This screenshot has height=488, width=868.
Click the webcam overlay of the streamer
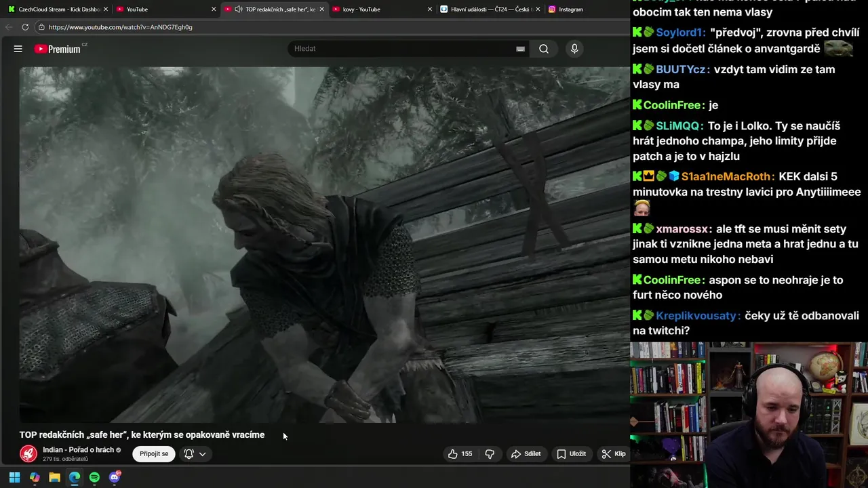tap(749, 415)
